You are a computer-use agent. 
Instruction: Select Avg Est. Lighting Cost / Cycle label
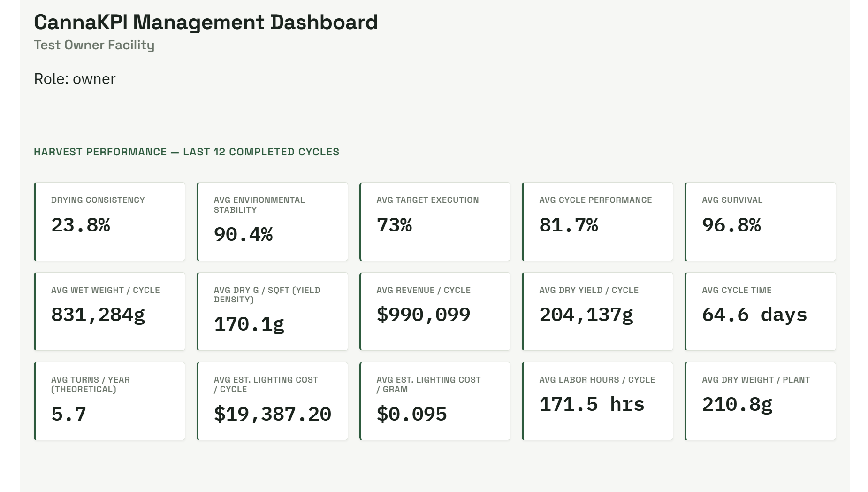[266, 384]
